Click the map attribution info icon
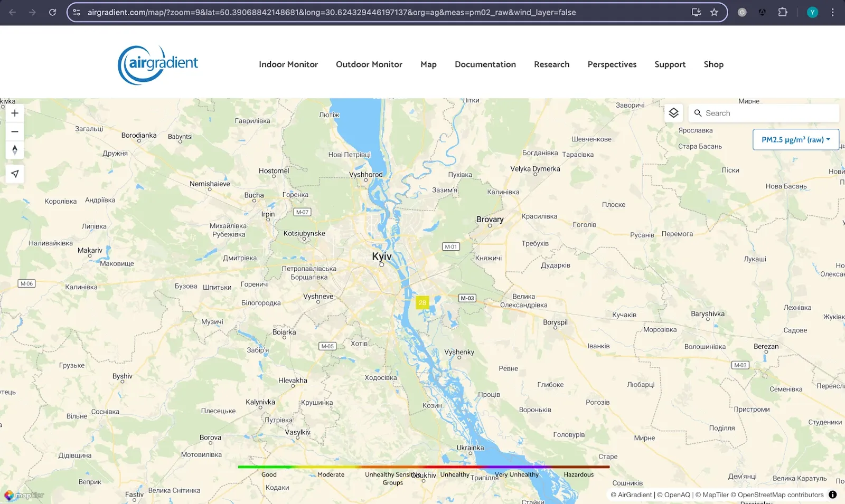The height and width of the screenshot is (504, 845). click(833, 495)
